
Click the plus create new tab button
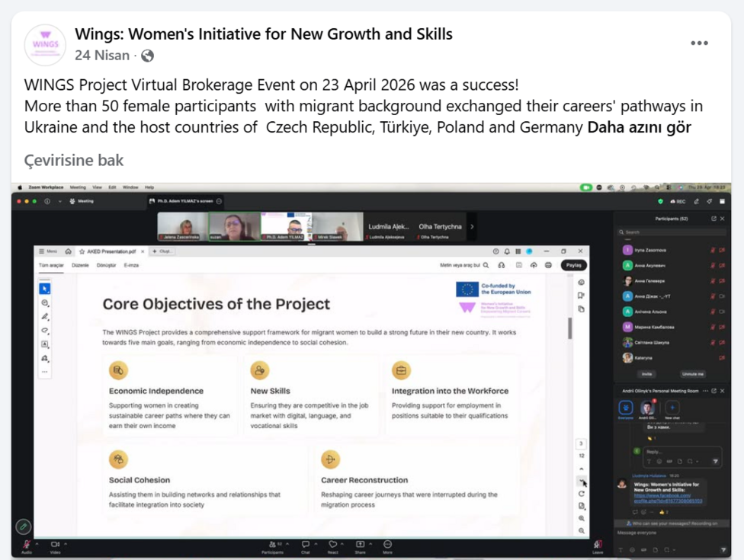(163, 251)
